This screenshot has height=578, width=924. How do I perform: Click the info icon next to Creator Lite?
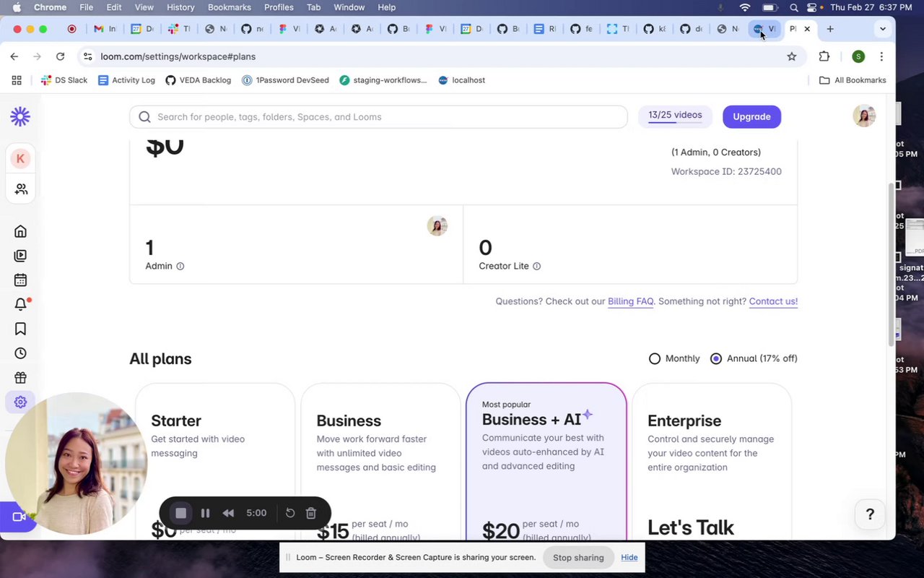coord(536,266)
